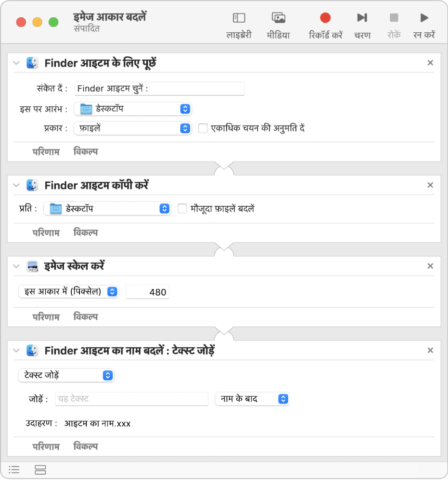Viewport: 448px width, 480px height.
Task: Open विकल्प tab in Finder आइटम कॉपी करें
Action: coord(86,233)
